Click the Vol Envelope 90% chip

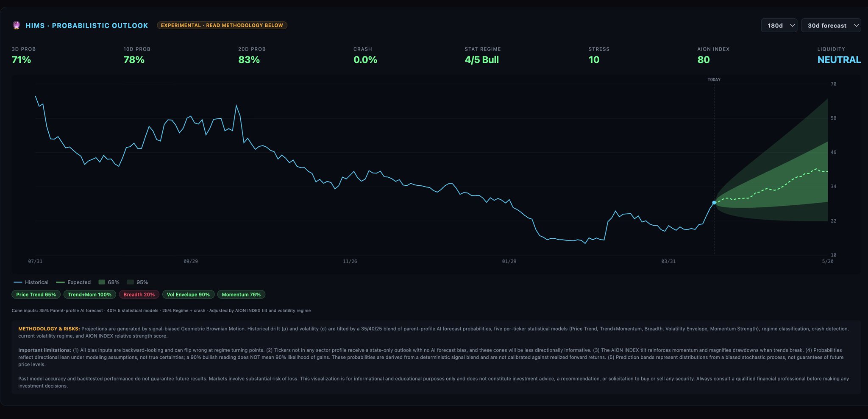click(188, 295)
